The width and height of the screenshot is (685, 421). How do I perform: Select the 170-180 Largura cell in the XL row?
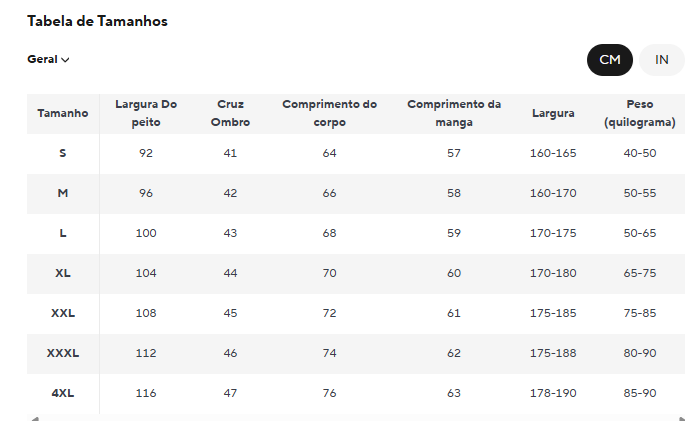[x=553, y=273]
